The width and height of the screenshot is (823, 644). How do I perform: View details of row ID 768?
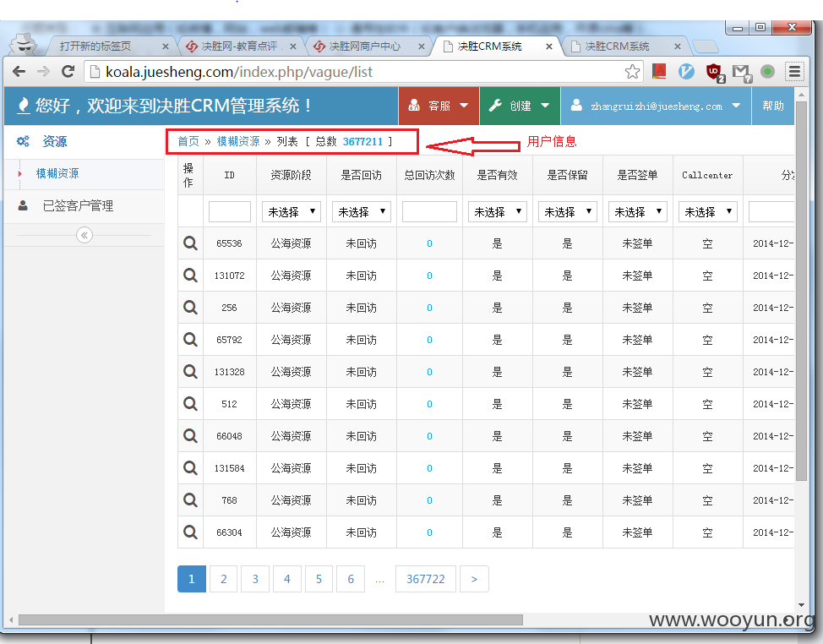click(190, 500)
